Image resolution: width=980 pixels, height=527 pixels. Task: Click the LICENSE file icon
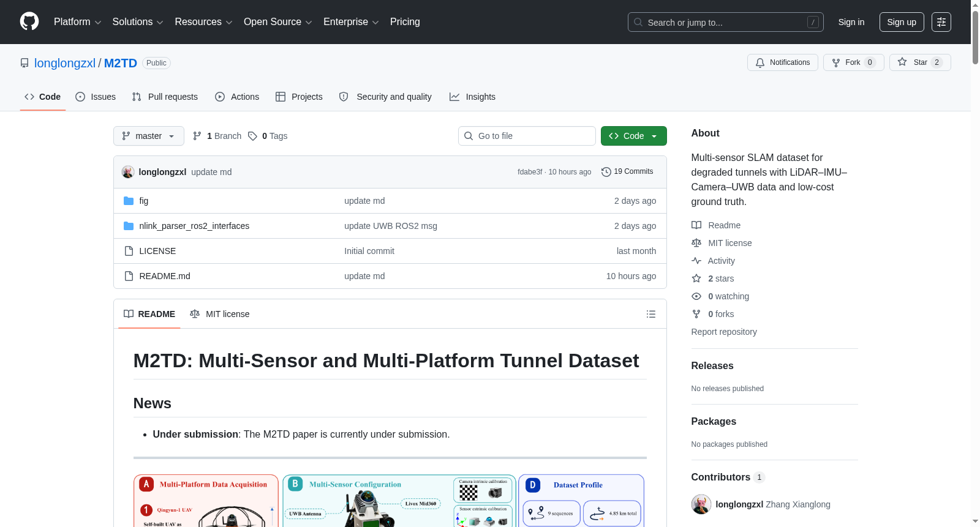coord(129,251)
